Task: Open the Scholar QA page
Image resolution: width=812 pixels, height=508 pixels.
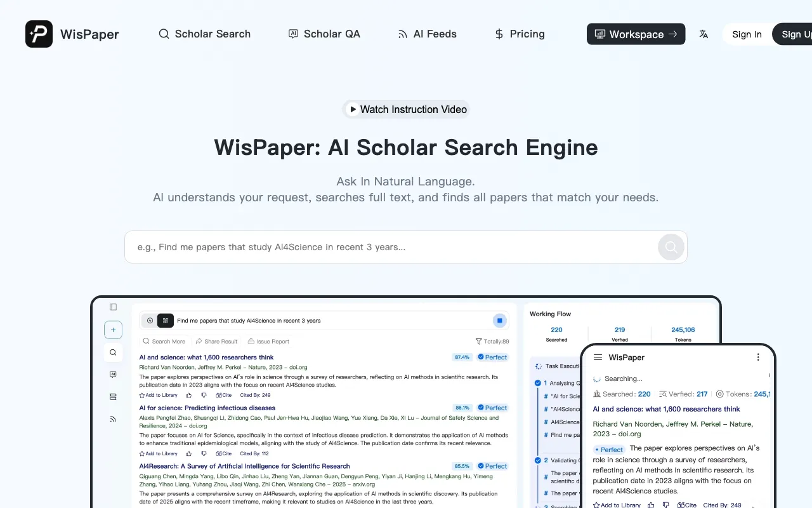Action: 324,34
